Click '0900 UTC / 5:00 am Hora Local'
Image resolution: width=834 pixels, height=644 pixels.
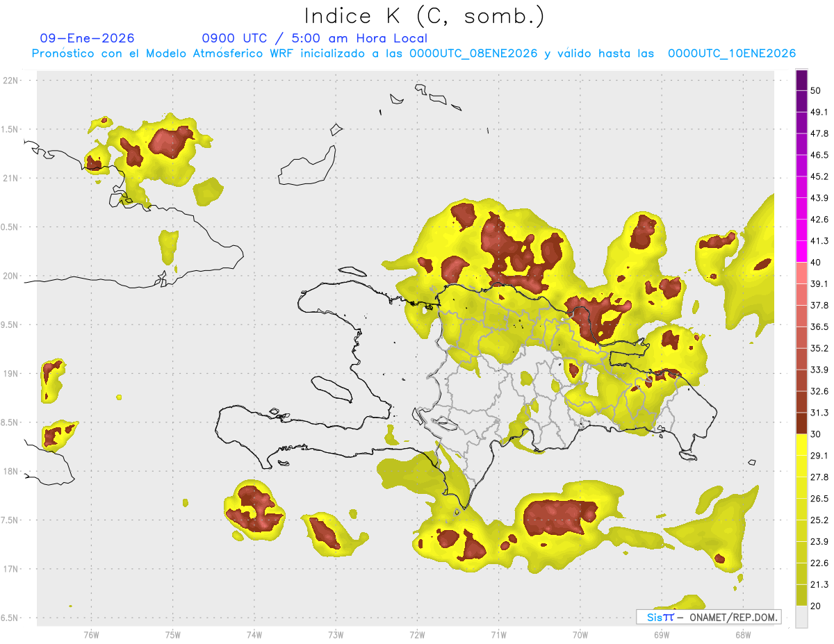(315, 38)
